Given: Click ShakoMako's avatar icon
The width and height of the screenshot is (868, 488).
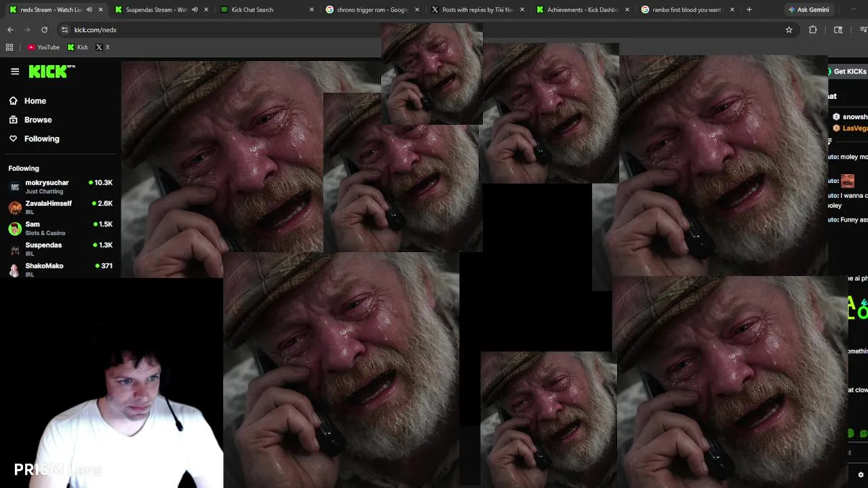Looking at the screenshot, I should (14, 270).
